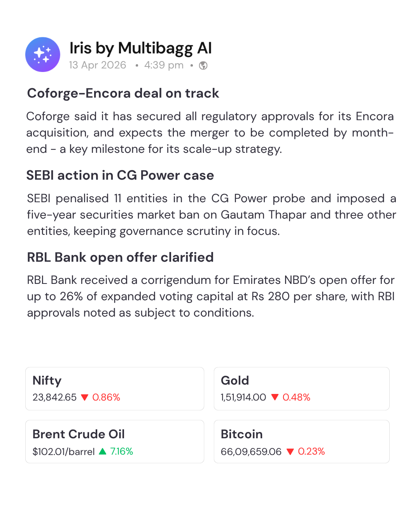Viewport: 420px width, 525px height.
Task: Select the Nifty market card
Action: coord(115,388)
